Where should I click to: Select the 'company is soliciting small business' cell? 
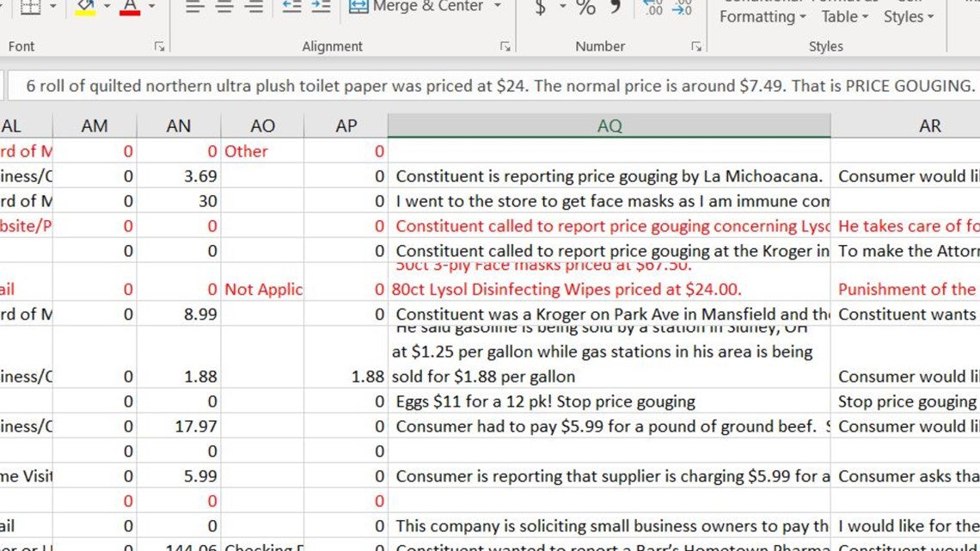(609, 526)
